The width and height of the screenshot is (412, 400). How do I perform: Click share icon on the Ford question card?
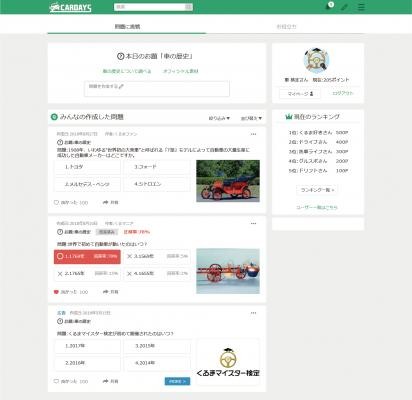coord(110,202)
